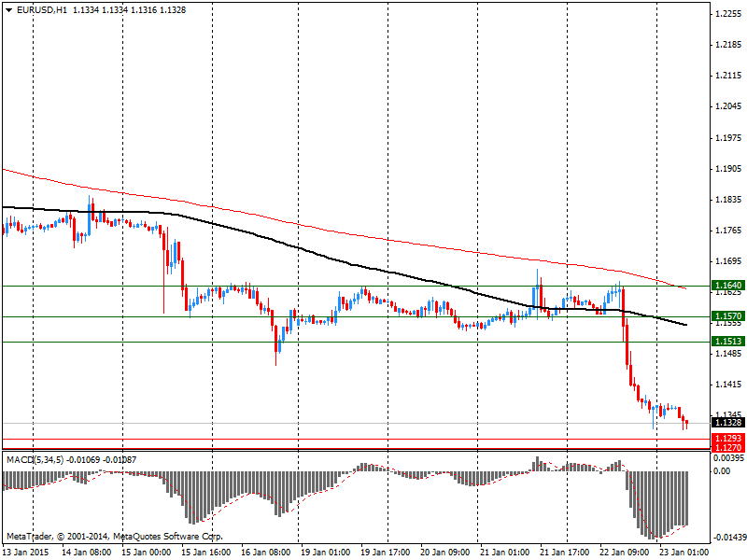Click the 0.00395 MACD scale value
The height and width of the screenshot is (560, 747).
coord(728,458)
